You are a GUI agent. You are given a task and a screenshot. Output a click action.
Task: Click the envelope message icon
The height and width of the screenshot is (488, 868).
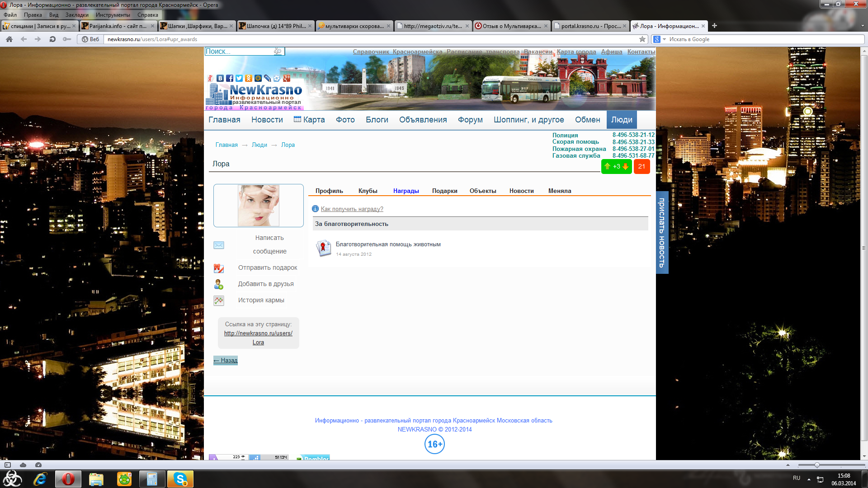pyautogui.click(x=219, y=245)
